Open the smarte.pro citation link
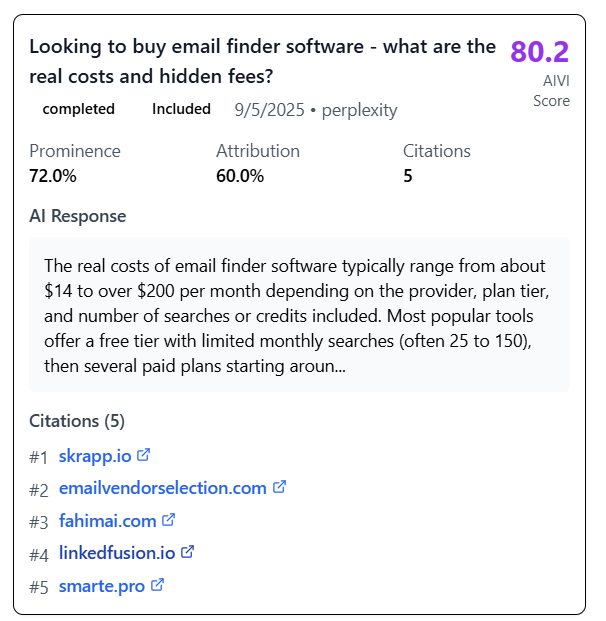Screen dimensions: 606x621 click(102, 586)
